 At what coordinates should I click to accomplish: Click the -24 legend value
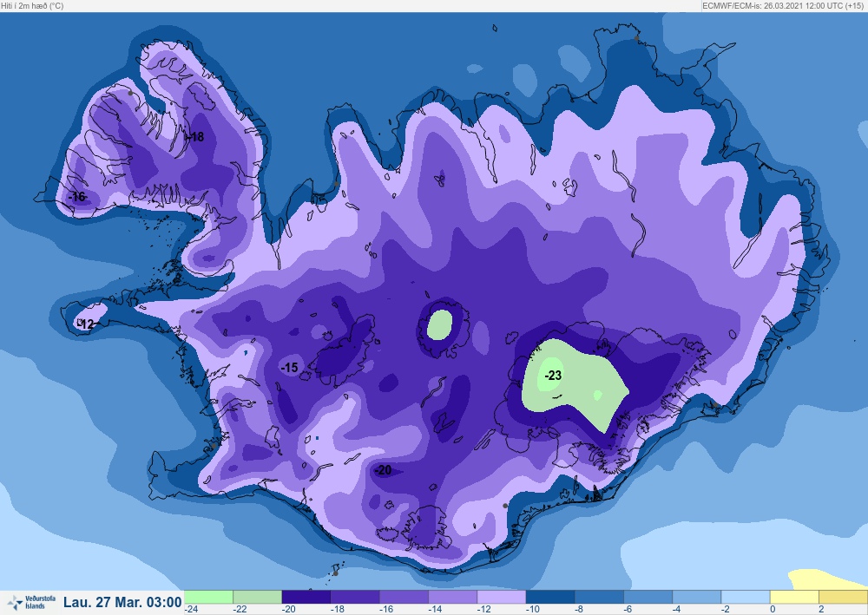[x=191, y=609]
